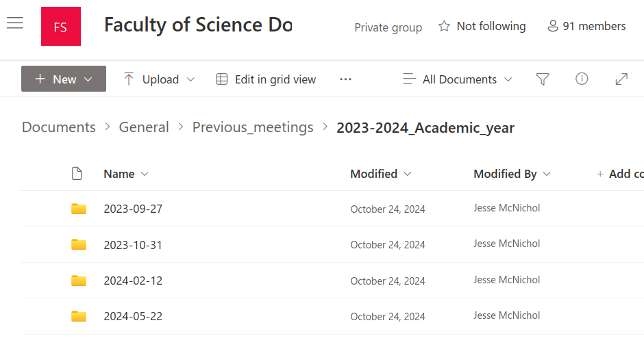Go to Documents breadcrumb link

click(x=59, y=127)
